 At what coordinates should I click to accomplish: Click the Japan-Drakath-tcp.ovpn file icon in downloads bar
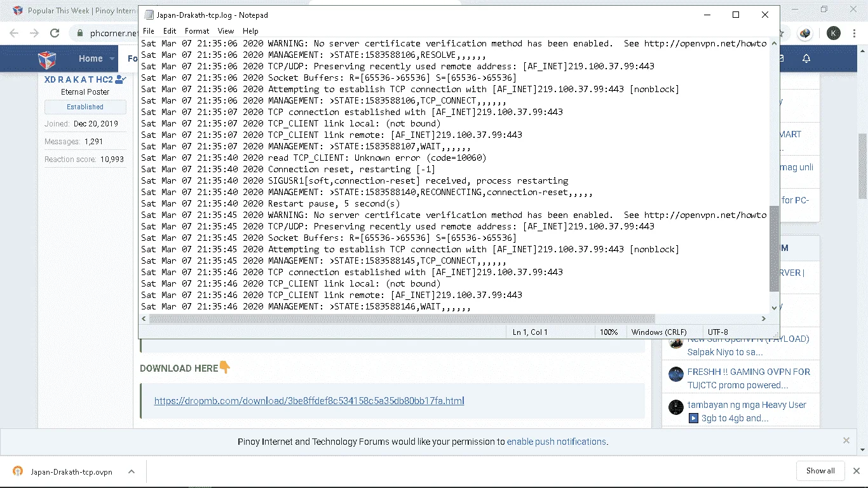coord(18,471)
